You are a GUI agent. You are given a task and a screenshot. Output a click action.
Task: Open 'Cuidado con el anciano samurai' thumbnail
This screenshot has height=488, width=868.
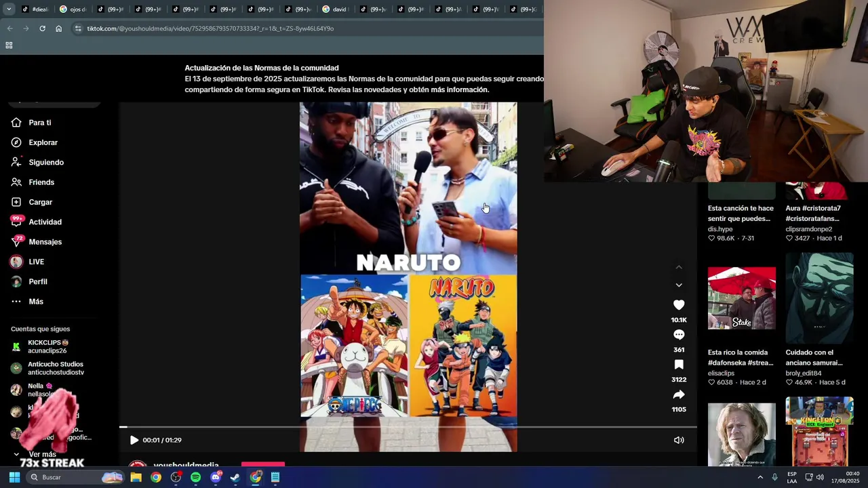click(819, 298)
